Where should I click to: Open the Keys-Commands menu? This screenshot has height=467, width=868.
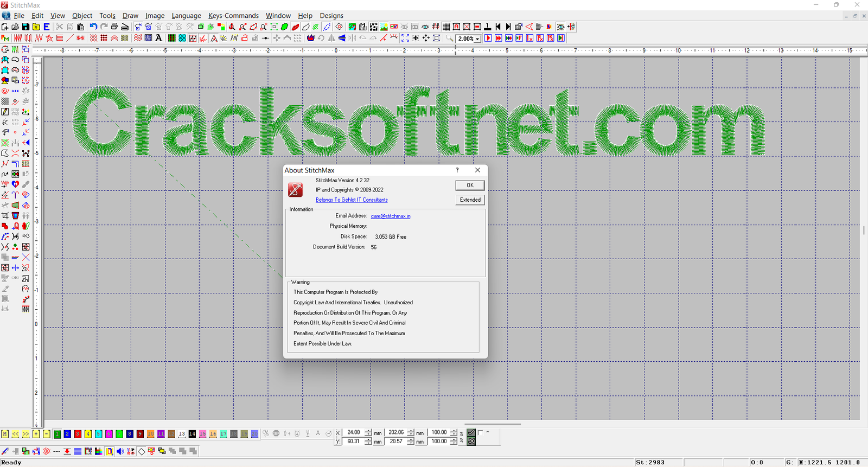[233, 16]
